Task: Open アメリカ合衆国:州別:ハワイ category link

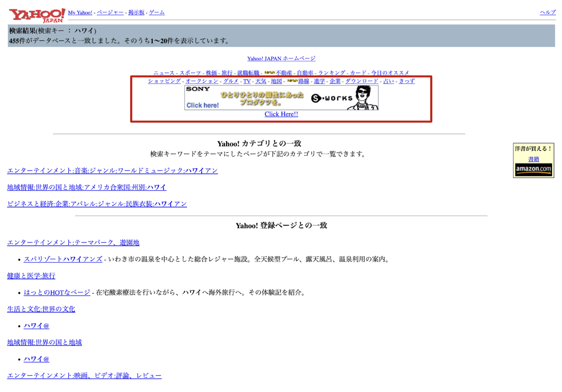Action: [87, 188]
